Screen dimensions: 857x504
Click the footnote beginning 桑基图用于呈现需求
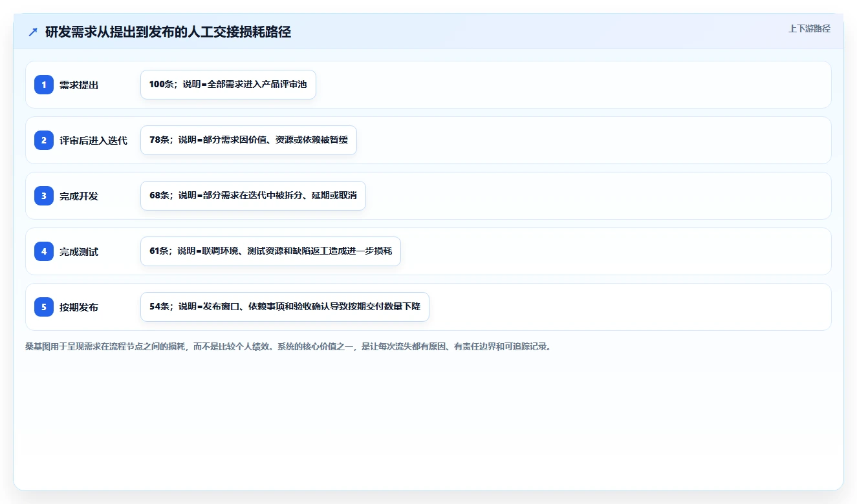288,346
